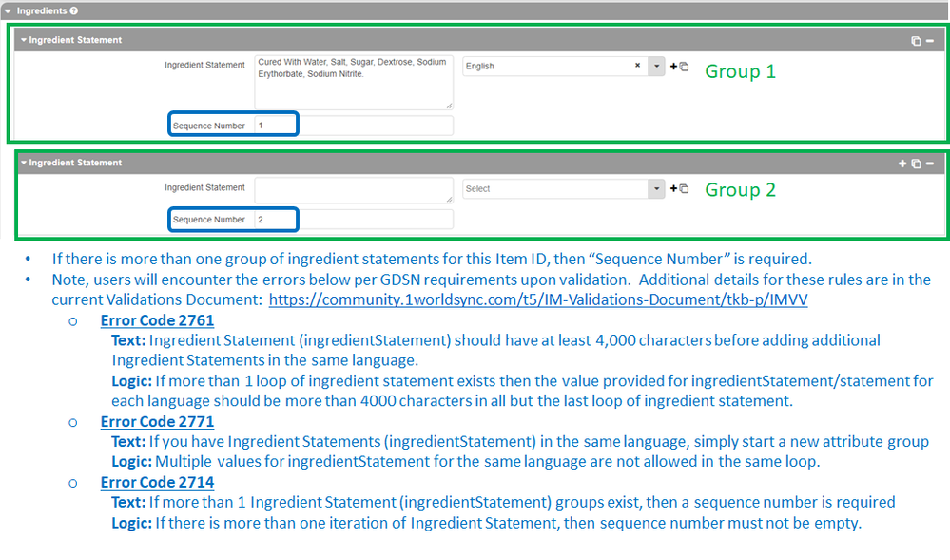Copy the second Ingredient Statement group

pos(916,164)
